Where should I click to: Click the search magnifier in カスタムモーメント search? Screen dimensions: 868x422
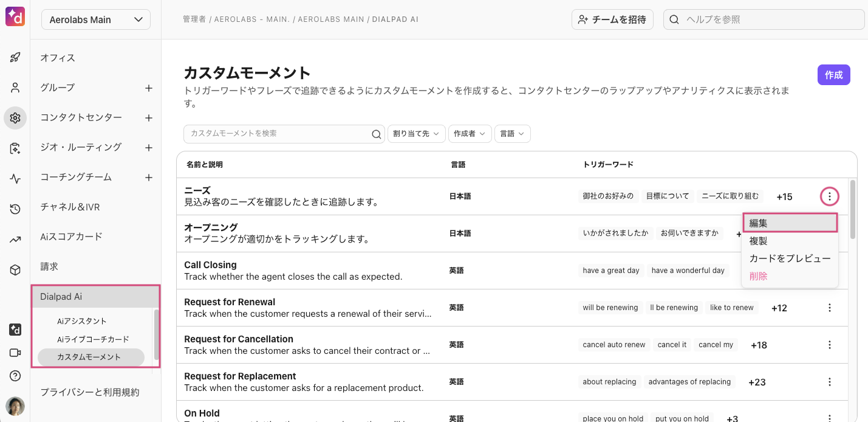point(377,134)
